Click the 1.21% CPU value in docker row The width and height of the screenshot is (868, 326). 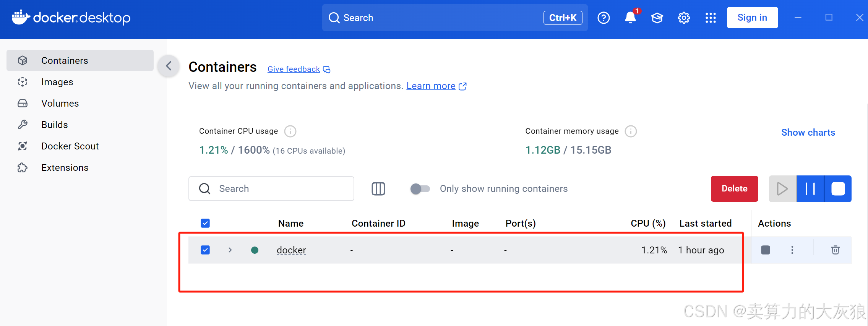coord(654,250)
